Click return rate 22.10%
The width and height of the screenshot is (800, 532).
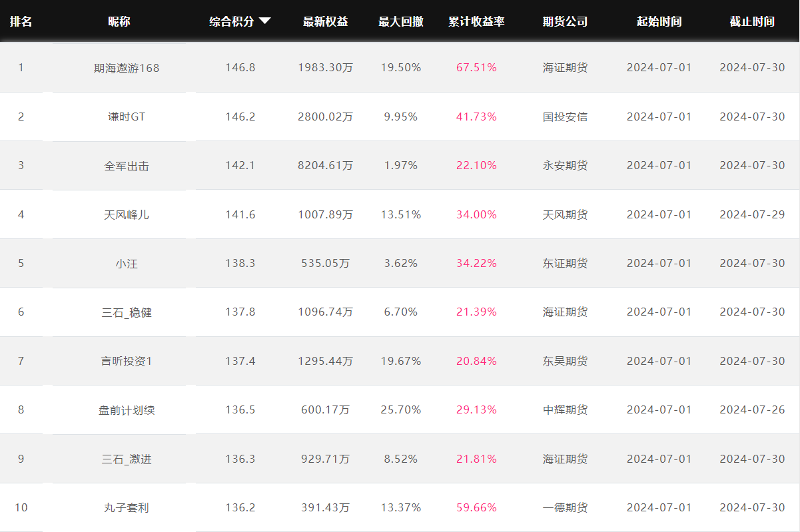476,165
